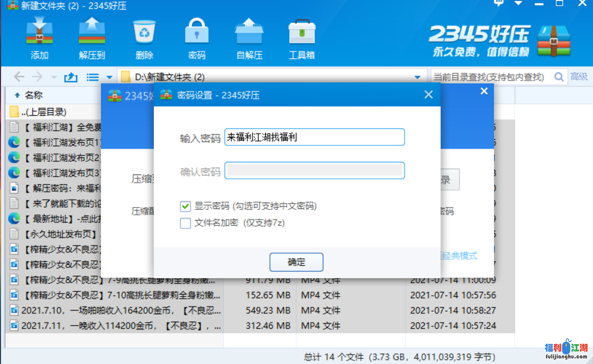Sort files by the 名称 column header
593x364 pixels.
pyautogui.click(x=34, y=95)
